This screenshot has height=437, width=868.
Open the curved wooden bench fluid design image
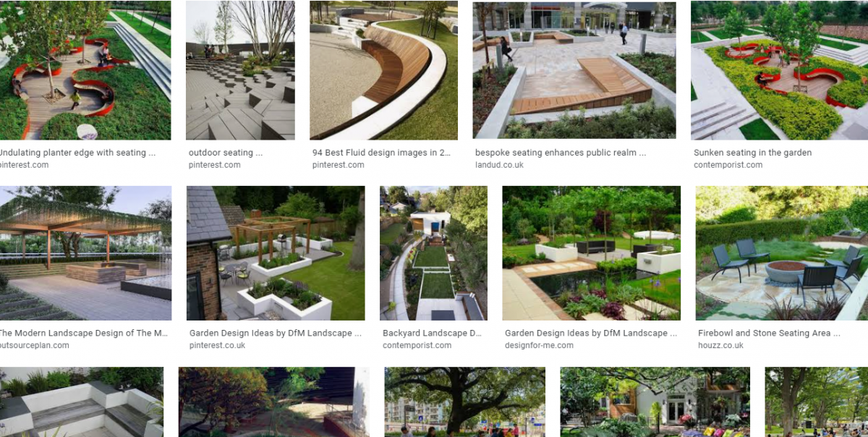tap(383, 70)
